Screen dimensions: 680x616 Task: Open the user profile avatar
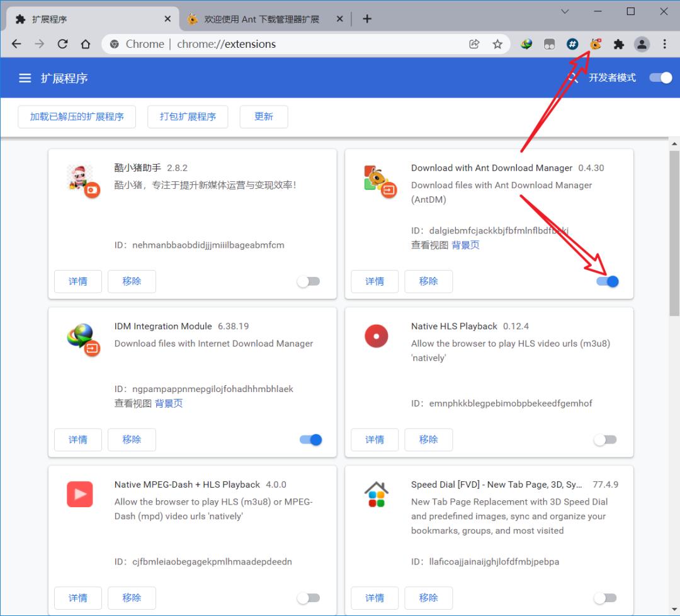coord(642,44)
